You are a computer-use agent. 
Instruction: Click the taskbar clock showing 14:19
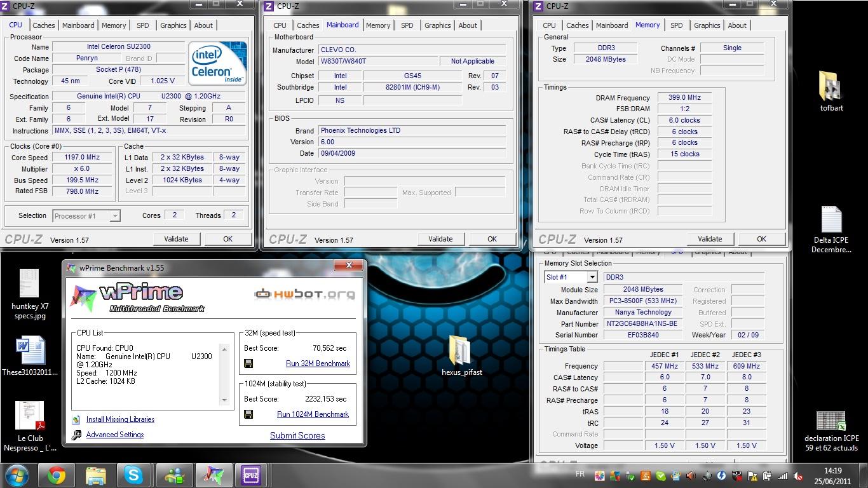pyautogui.click(x=832, y=476)
